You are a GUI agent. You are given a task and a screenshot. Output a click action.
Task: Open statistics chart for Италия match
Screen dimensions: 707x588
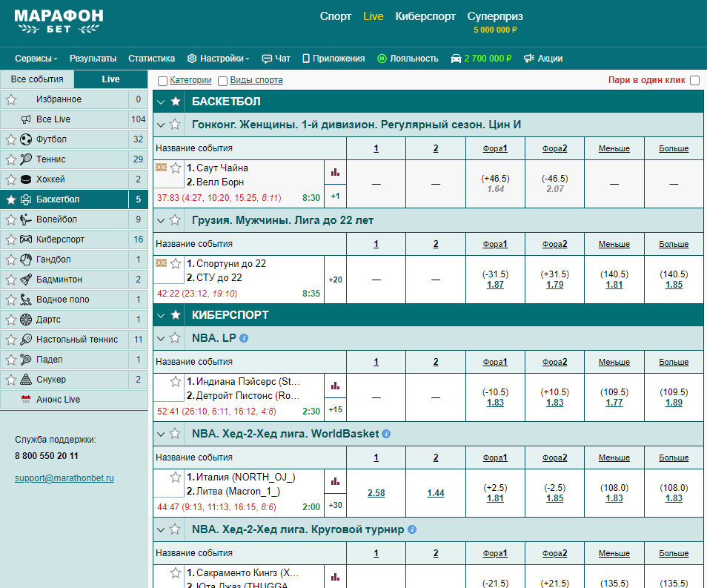coord(335,481)
